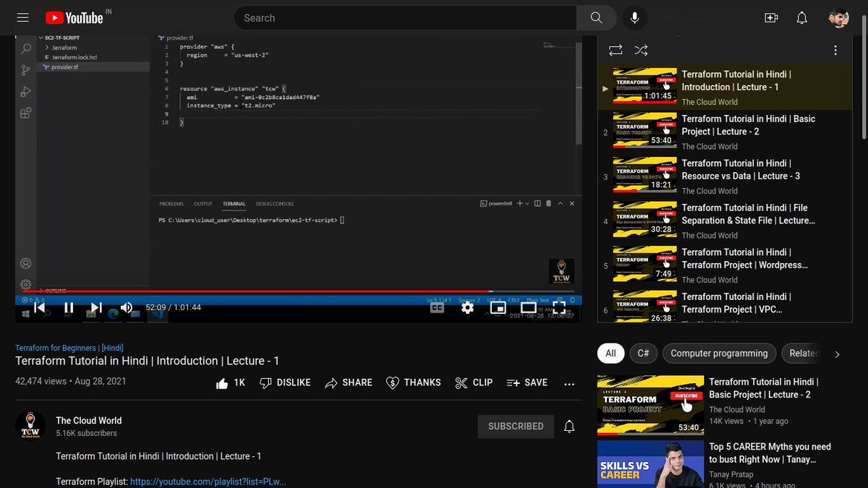
Task: Open the YouTube guide hamburger menu
Action: coord(22,17)
